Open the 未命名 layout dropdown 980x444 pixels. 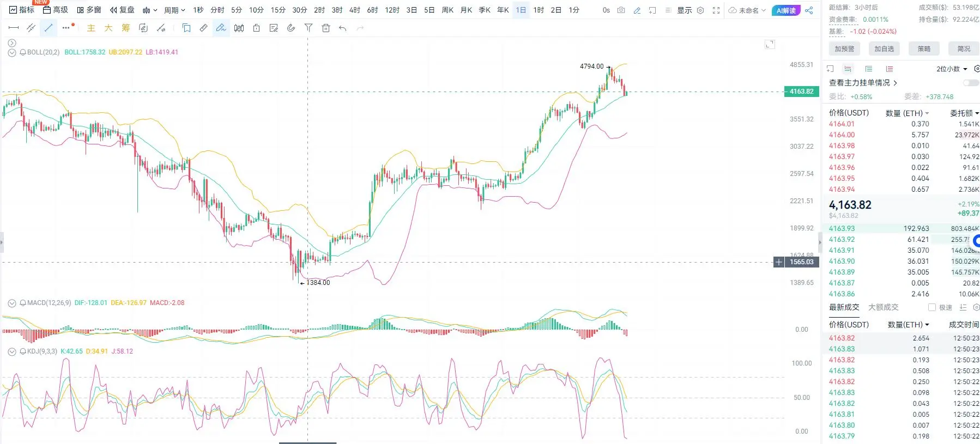[747, 10]
